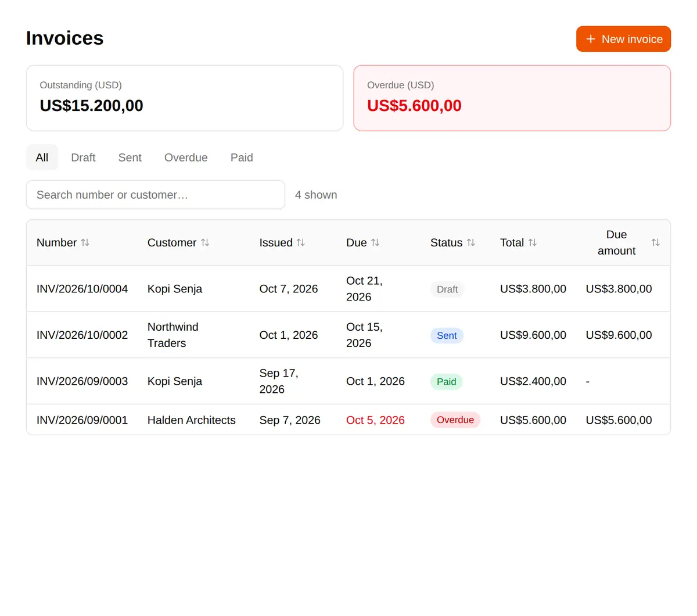The height and width of the screenshot is (616, 697).
Task: Click the New invoice button
Action: click(623, 39)
